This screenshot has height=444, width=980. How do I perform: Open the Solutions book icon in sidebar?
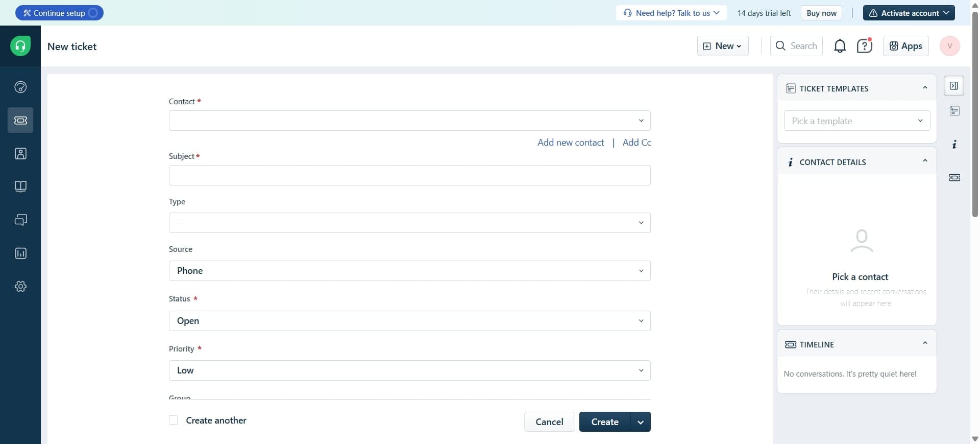click(20, 186)
